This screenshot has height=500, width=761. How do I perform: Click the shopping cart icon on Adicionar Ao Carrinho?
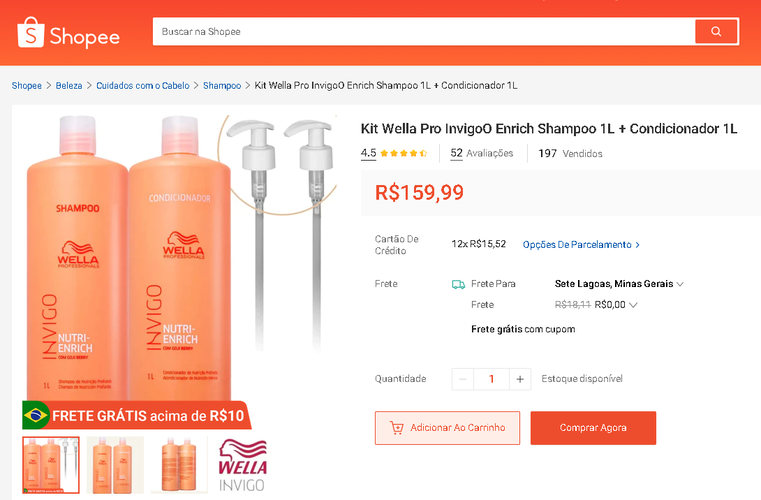click(397, 428)
